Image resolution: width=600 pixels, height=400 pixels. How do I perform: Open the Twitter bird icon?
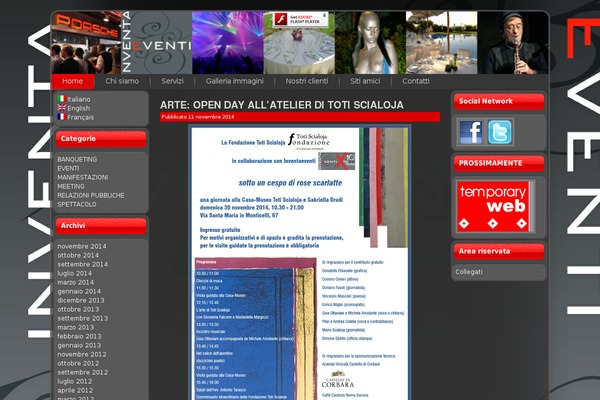(500, 132)
